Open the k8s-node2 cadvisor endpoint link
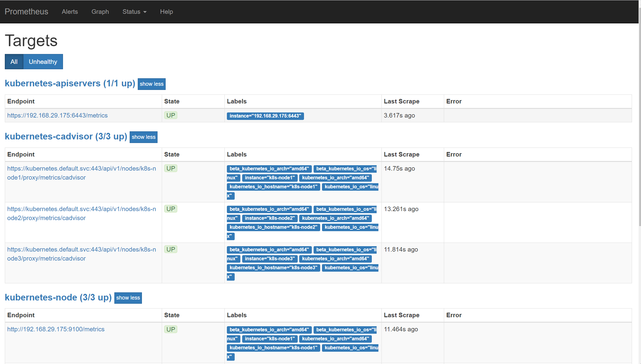Screen dimensions: 641x364 [x=82, y=213]
